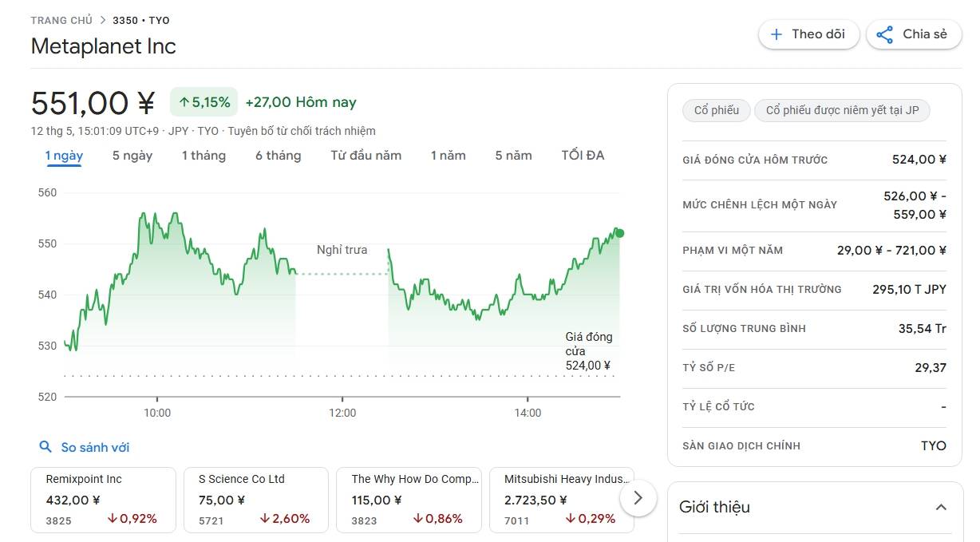The height and width of the screenshot is (542, 980).
Task: Click the TỶ LỆ CỔ TỨC label
Action: click(x=718, y=406)
